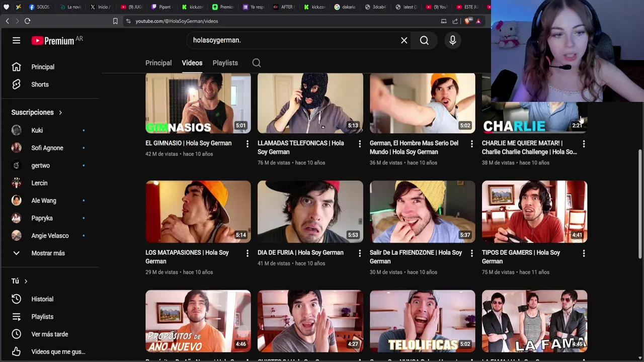Switch to the AFTER browser tab
The image size is (644, 362).
284,7
